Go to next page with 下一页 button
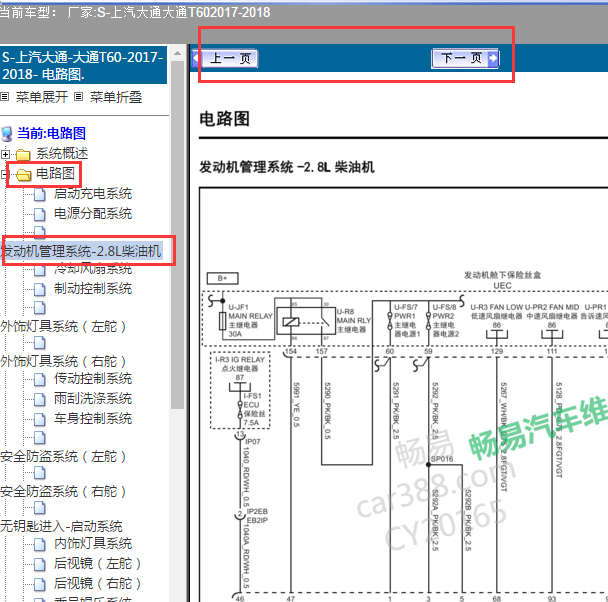 465,59
